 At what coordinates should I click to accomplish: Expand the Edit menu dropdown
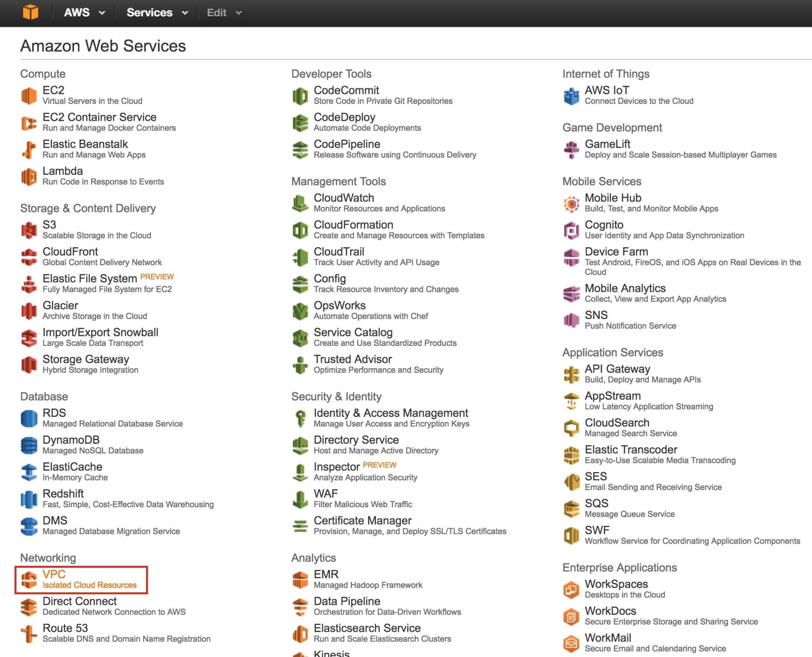click(224, 12)
